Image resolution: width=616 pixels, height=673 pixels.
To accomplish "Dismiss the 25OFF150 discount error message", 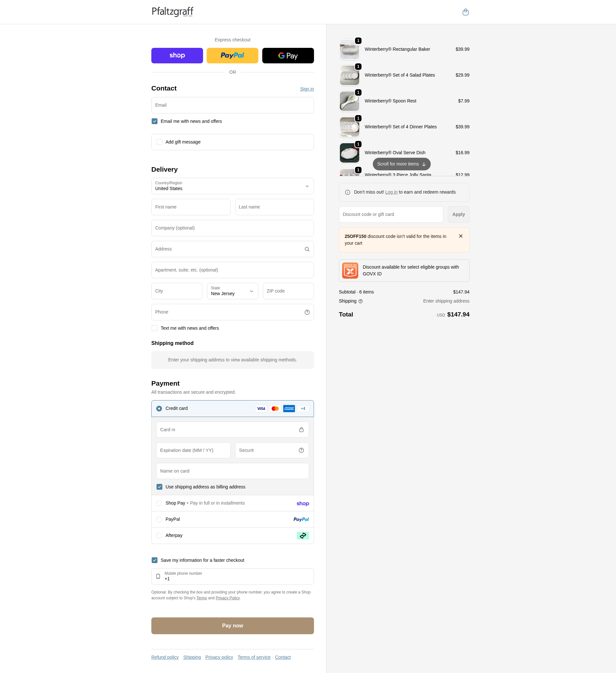I will (x=460, y=236).
